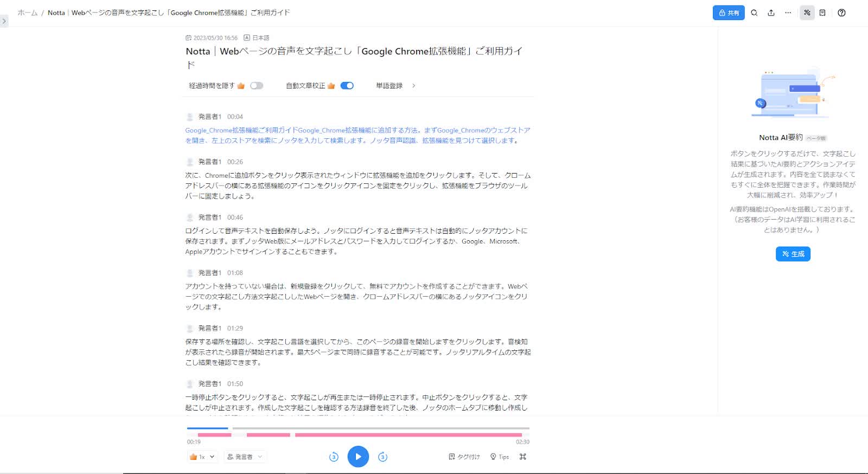Screen dimensions: 868x474
Task: Click the transcript title text
Action: point(354,57)
